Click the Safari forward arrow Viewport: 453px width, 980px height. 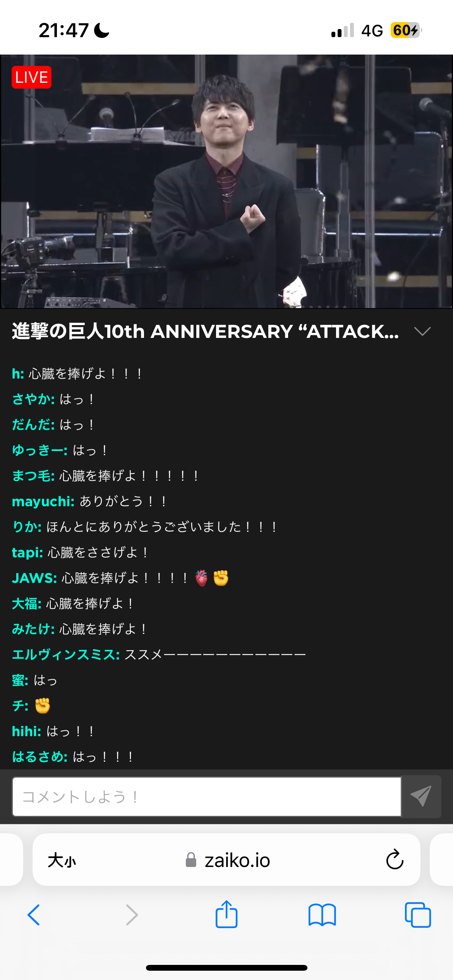pos(132,915)
